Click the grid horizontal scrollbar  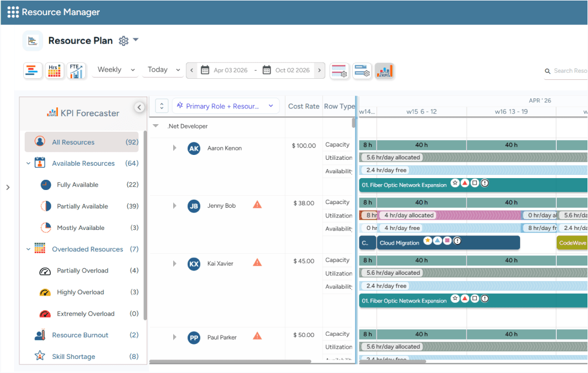click(230, 362)
